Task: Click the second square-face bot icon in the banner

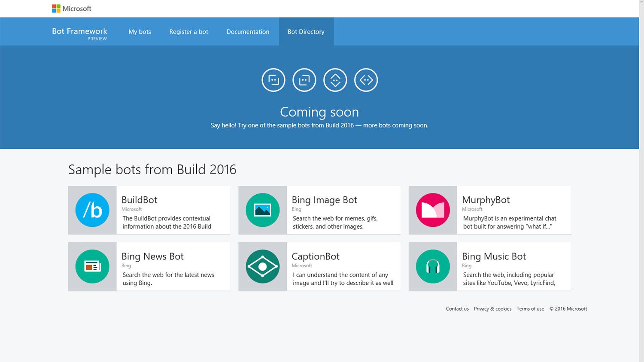Action: tap(304, 80)
